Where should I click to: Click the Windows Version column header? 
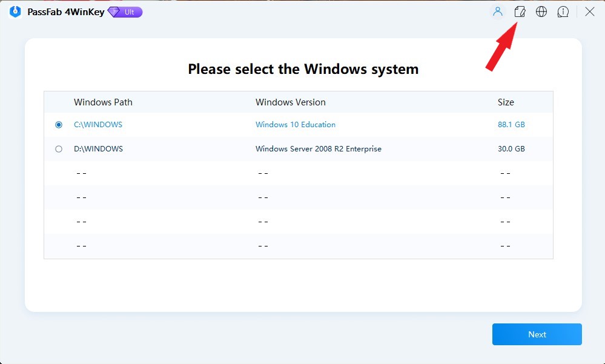(290, 102)
